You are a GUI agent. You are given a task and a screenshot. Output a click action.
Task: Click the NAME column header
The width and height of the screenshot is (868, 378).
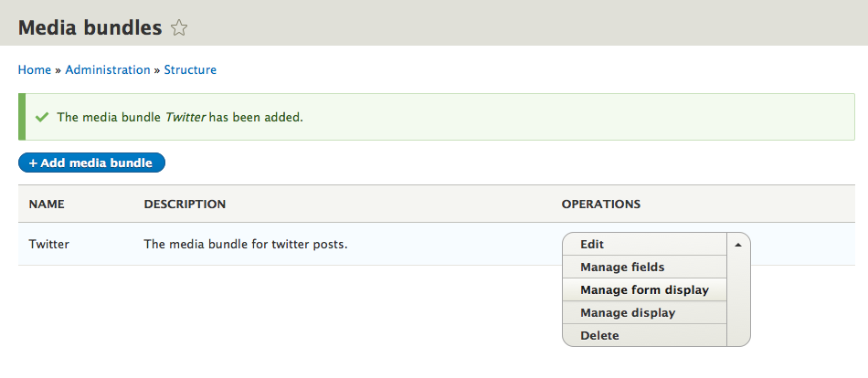tap(47, 205)
